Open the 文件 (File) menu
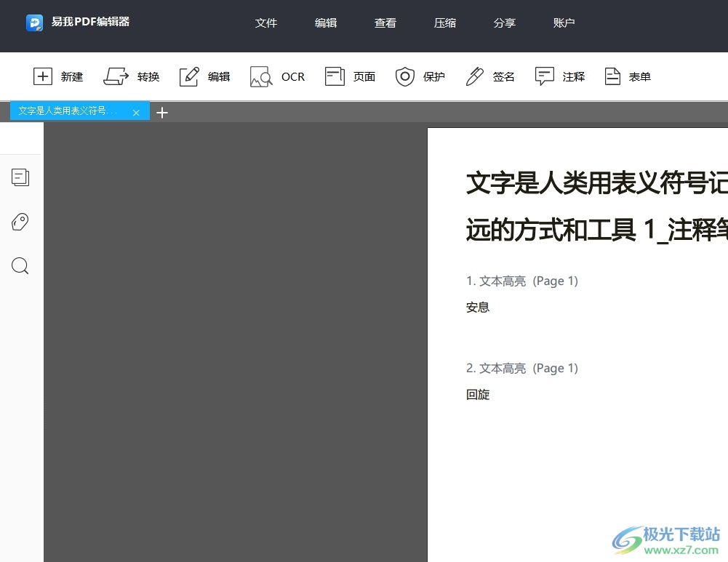 266,23
